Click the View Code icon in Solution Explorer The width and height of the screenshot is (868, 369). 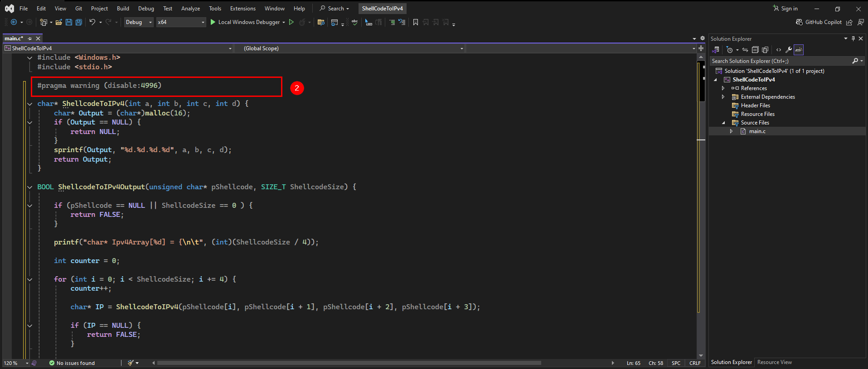[x=779, y=50]
